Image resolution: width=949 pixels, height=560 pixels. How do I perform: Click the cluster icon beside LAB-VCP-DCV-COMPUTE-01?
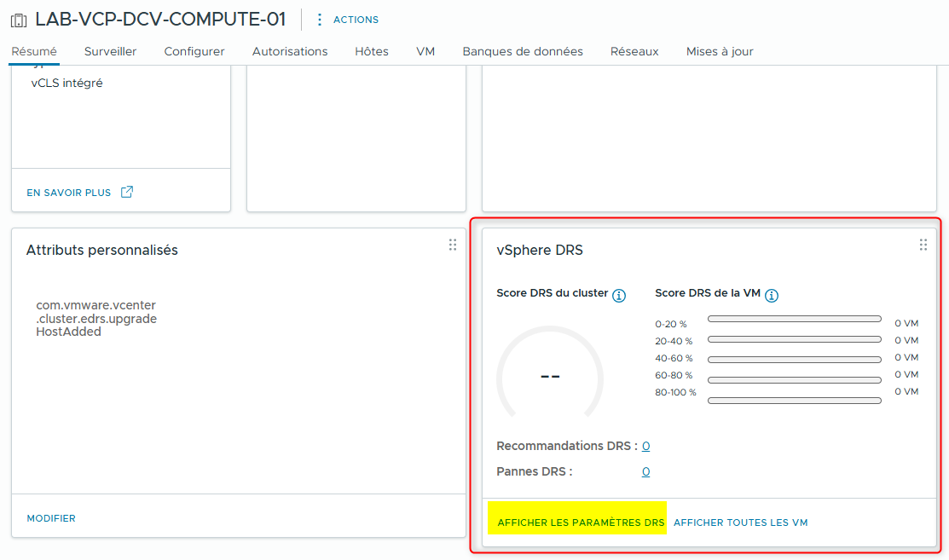coord(18,19)
